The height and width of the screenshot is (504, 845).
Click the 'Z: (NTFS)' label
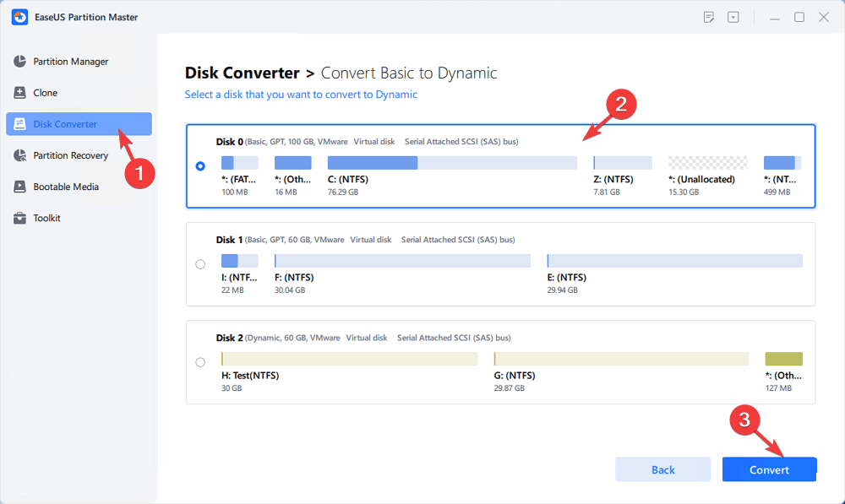pyautogui.click(x=613, y=179)
